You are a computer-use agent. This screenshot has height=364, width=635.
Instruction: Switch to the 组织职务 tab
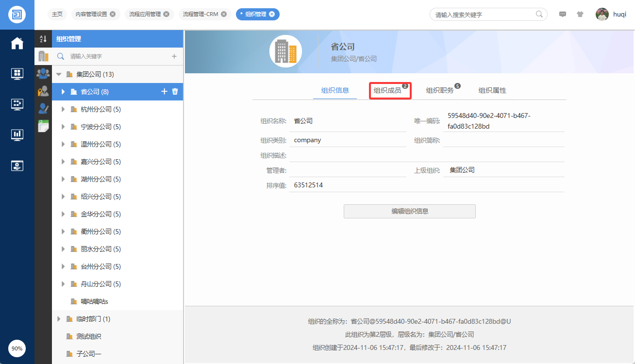(440, 90)
